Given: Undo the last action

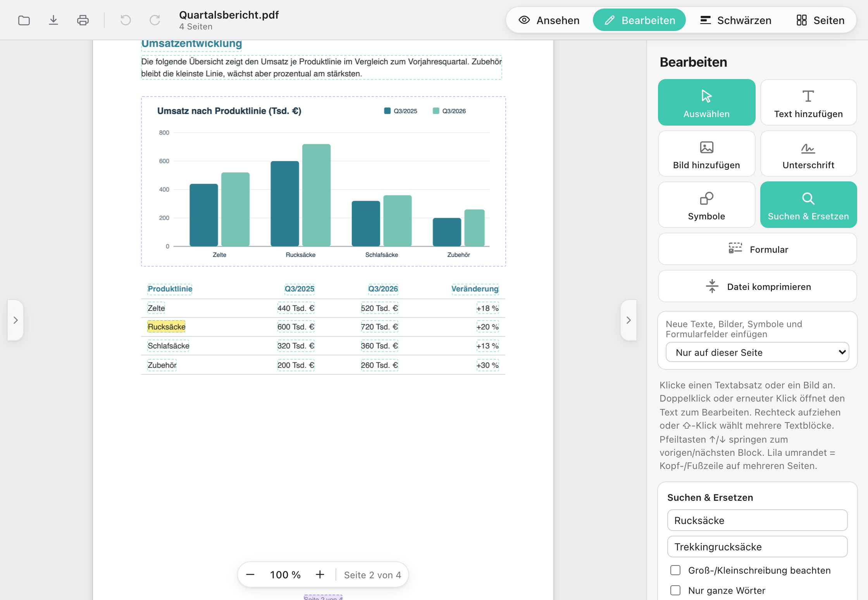Looking at the screenshot, I should (126, 20).
